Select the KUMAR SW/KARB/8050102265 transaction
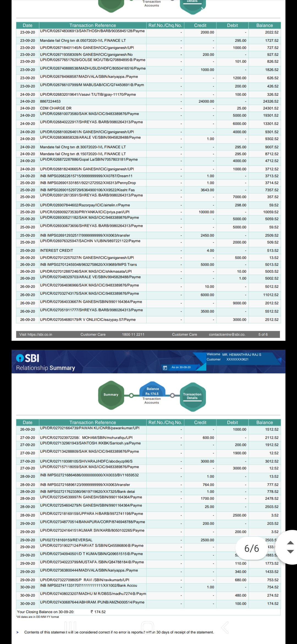This screenshot has width=297, height=644. tap(92, 530)
